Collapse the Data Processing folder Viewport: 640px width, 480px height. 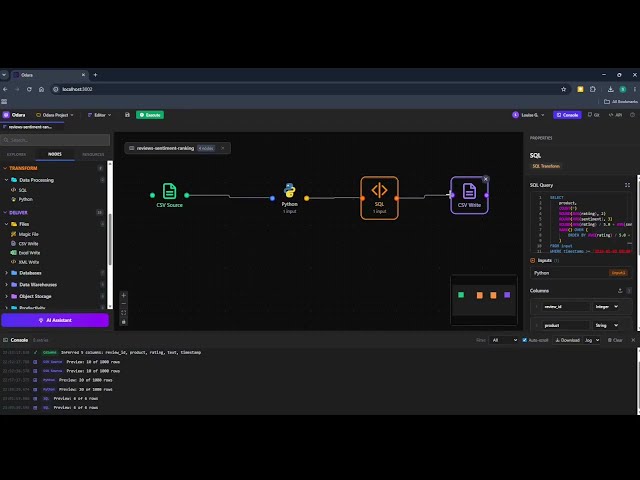tap(7, 180)
